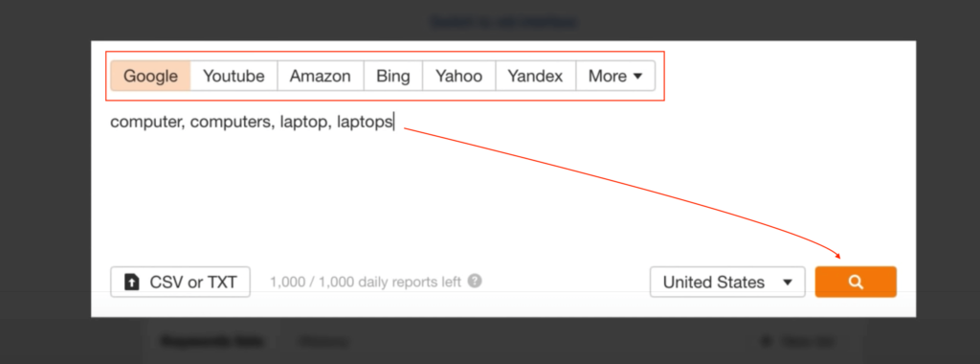Open the United States country dropdown
Image resolution: width=980 pixels, height=364 pixels.
(x=727, y=282)
